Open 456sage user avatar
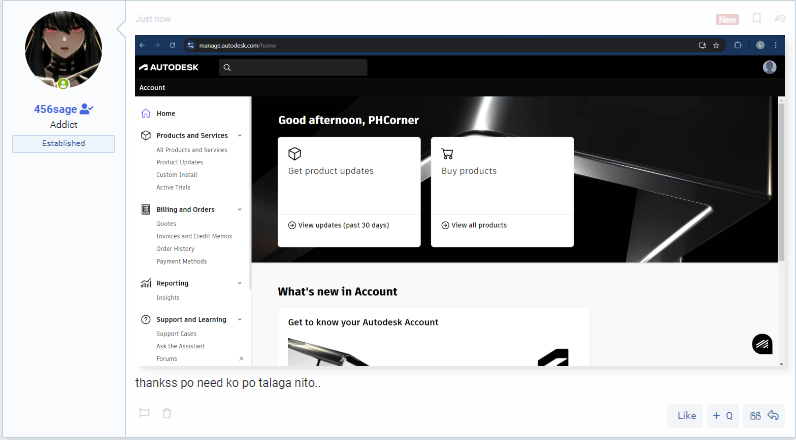 (x=63, y=50)
